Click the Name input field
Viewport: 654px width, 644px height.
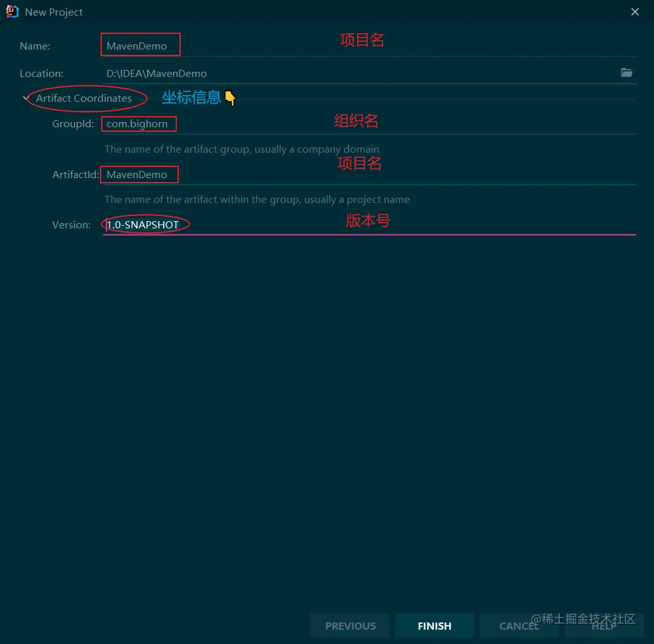tap(369, 46)
